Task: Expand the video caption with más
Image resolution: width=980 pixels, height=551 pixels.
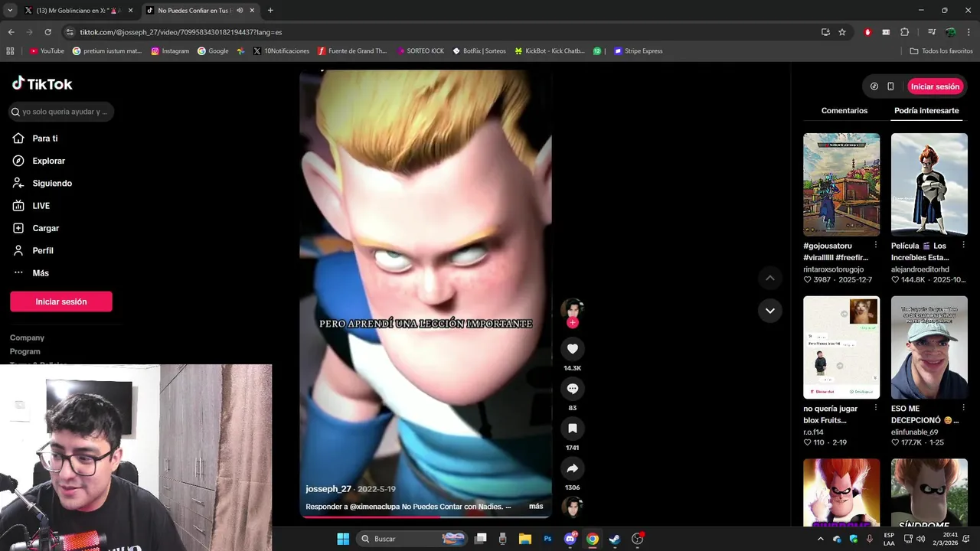Action: [x=536, y=507]
